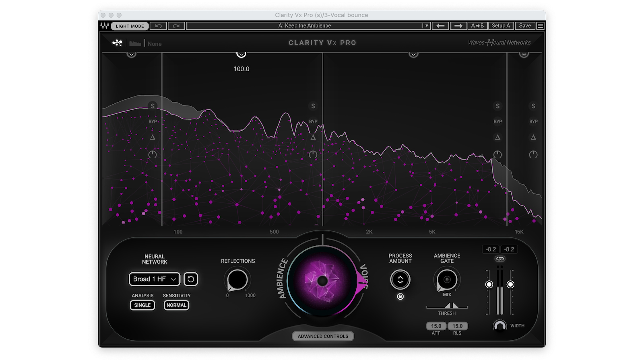Toggle the Analysis SINGLE button
Image resolution: width=644 pixels, height=362 pixels.
point(142,305)
